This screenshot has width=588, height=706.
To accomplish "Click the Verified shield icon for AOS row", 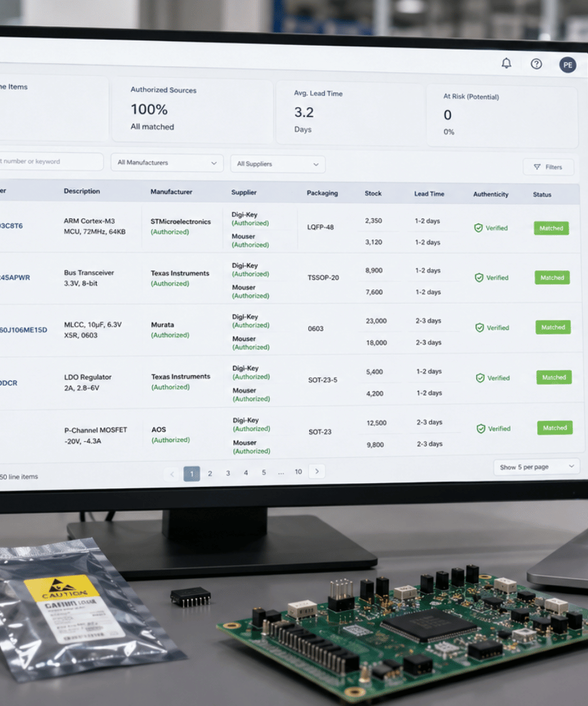I will [x=480, y=429].
